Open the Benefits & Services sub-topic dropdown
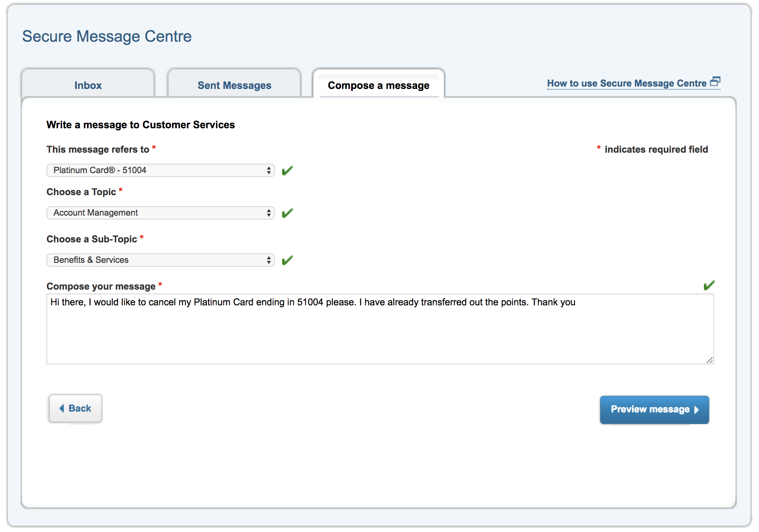This screenshot has width=759, height=532. coord(160,260)
